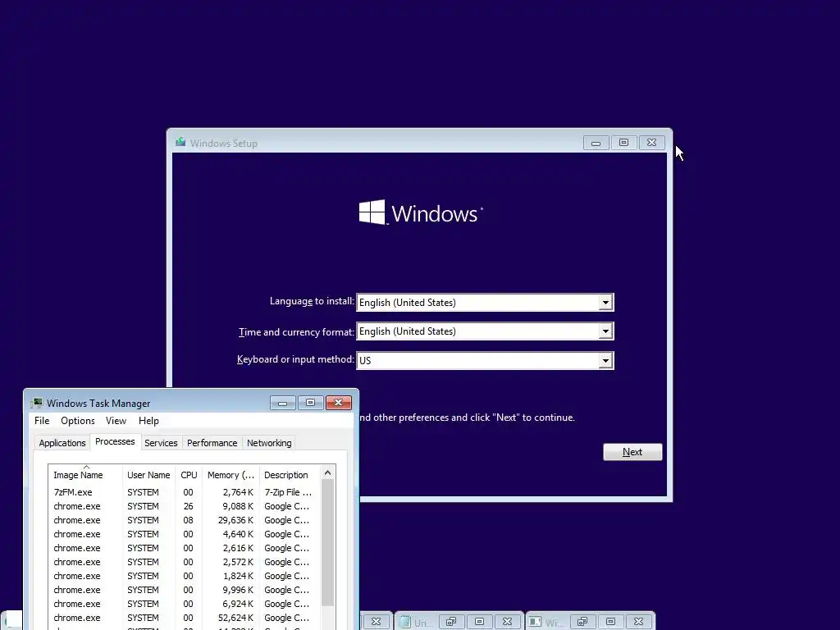Open the Performance tab
This screenshot has width=840, height=630.
[x=212, y=443]
